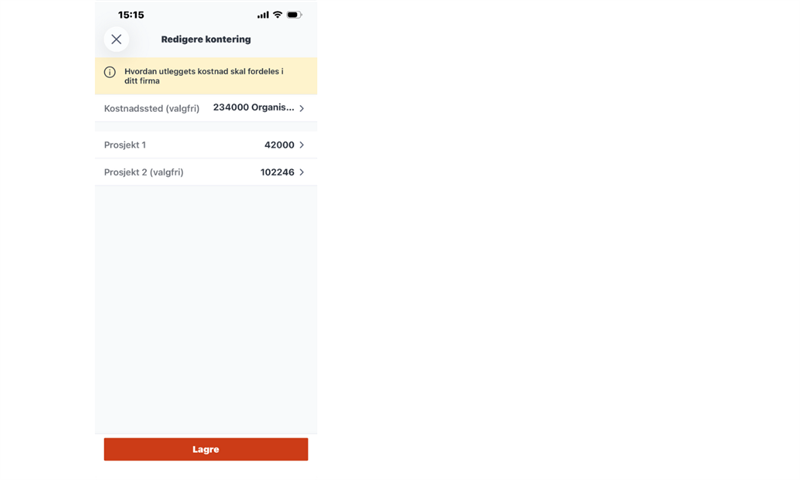Screen dimensions: 800x480
Task: Tap the info icon in the yellow banner
Action: (x=110, y=72)
